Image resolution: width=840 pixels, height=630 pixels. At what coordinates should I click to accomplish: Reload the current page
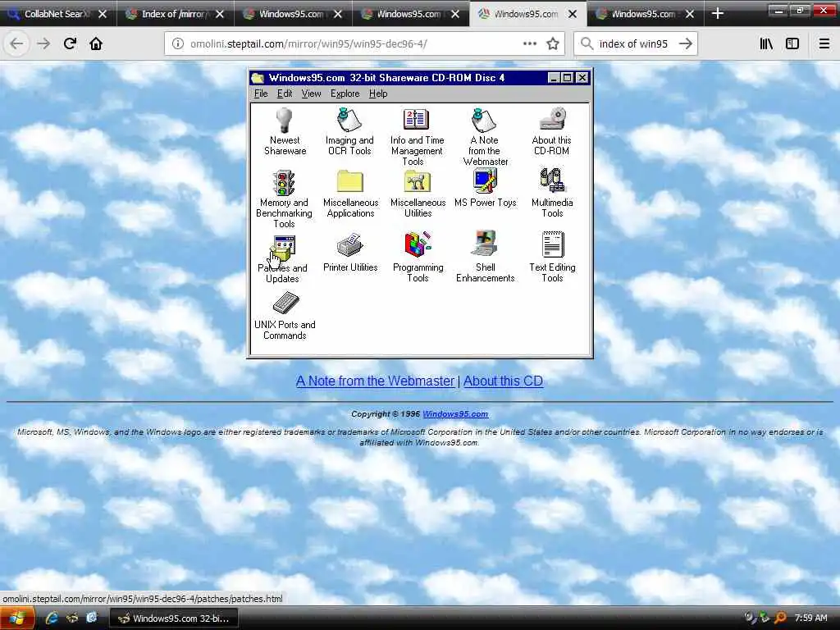pos(70,44)
